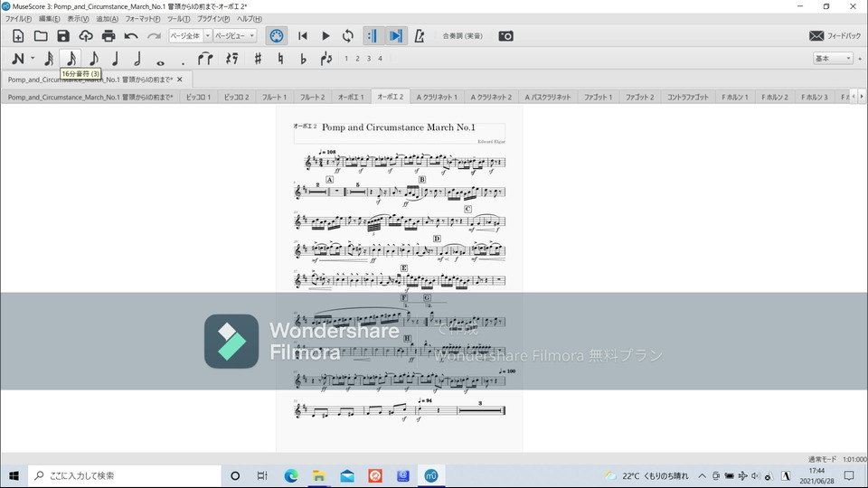868x488 pixels.
Task: Switch to full score part tab
Action: [x=90, y=97]
